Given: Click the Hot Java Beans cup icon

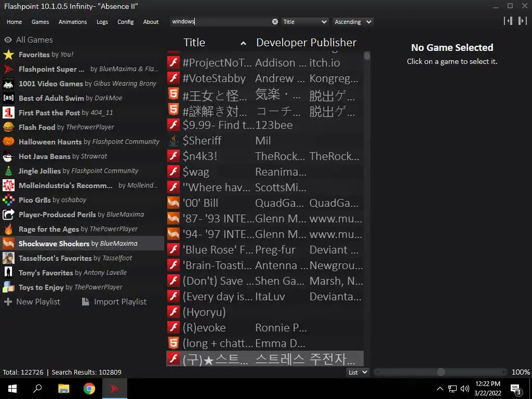Looking at the screenshot, I should 8,156.
